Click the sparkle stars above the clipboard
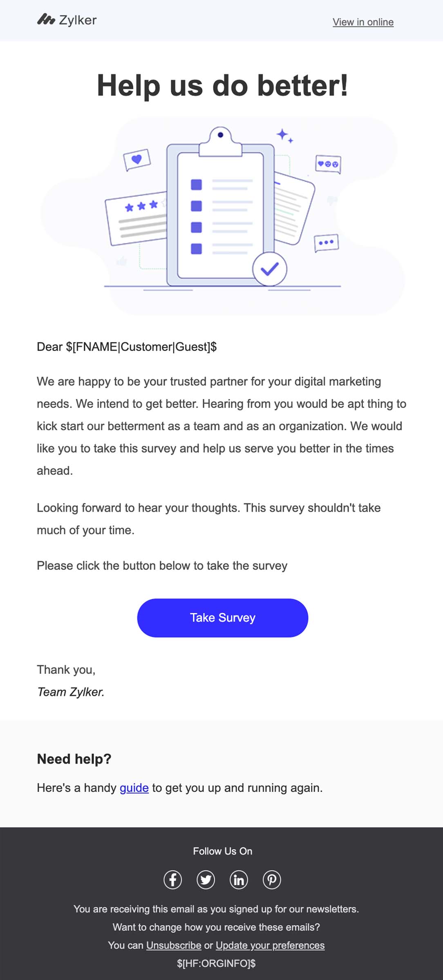This screenshot has width=443, height=980. [x=284, y=135]
